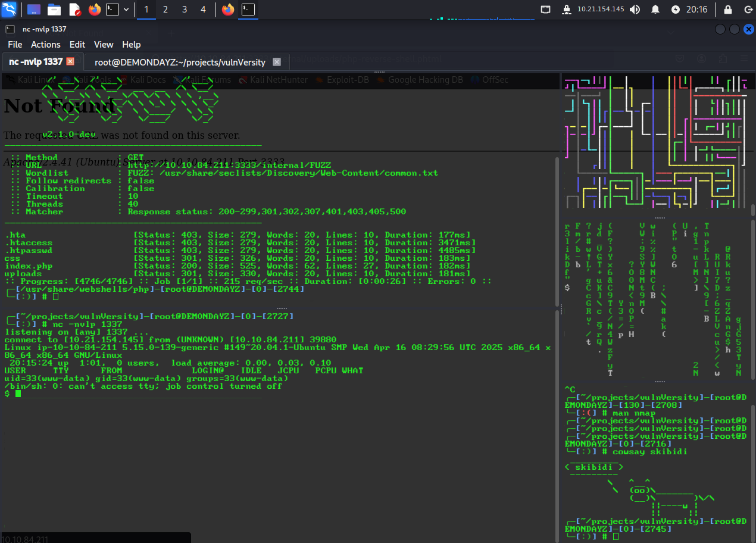Close the nc -nvlp 1337 tab
The width and height of the screenshot is (756, 543).
coord(70,62)
